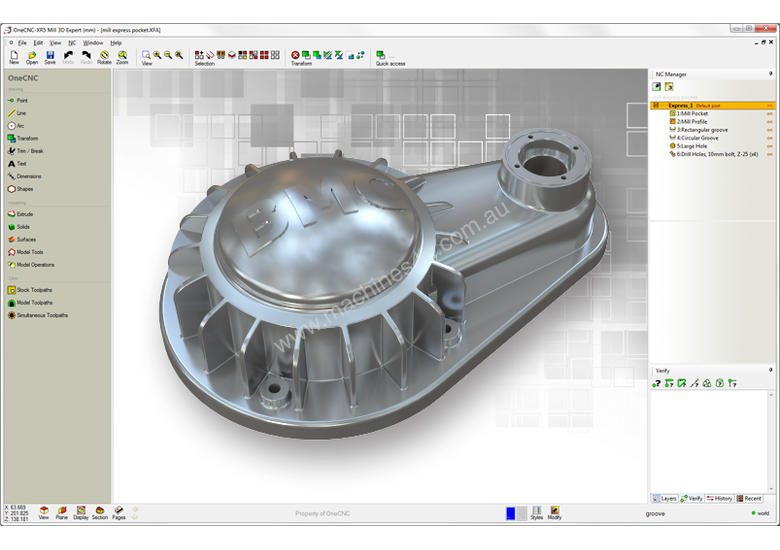Viewport: 780px width, 550px height.
Task: Click the Save icon in the toolbar
Action: [x=50, y=56]
